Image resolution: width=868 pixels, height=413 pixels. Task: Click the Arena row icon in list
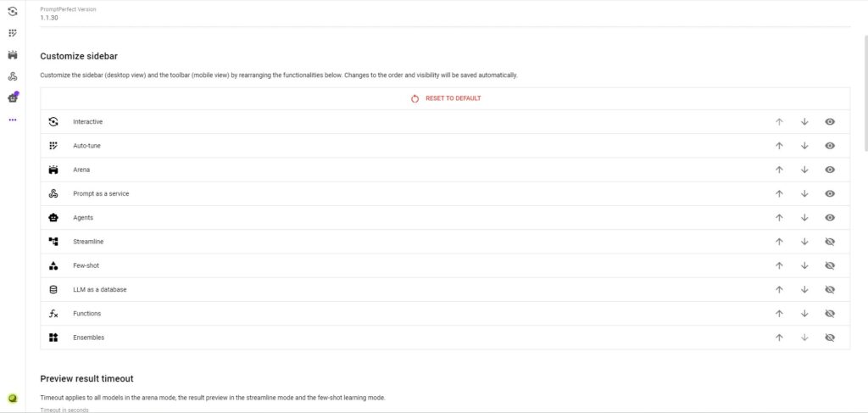click(x=53, y=170)
